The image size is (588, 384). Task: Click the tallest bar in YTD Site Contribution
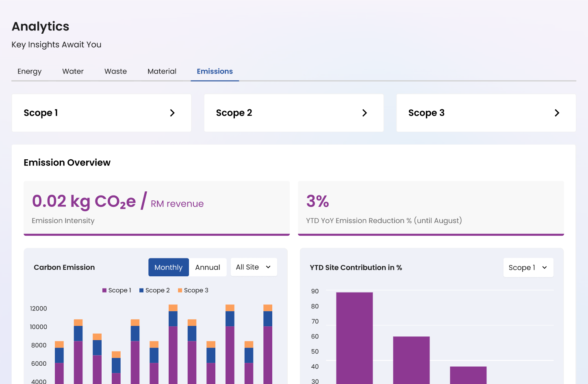tap(354, 337)
